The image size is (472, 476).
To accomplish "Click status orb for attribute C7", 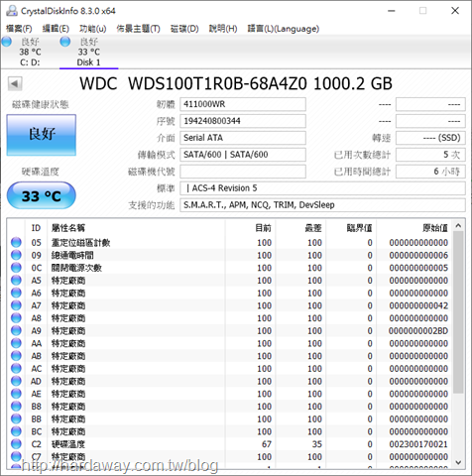I will coord(16,456).
